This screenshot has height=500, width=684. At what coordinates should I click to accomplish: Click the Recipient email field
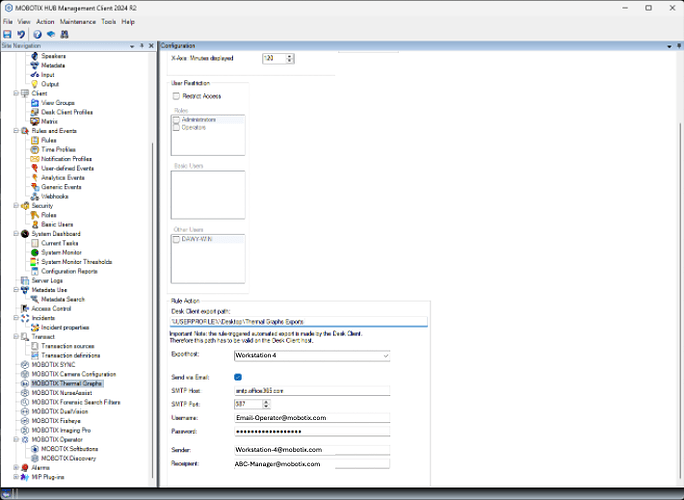point(312,464)
